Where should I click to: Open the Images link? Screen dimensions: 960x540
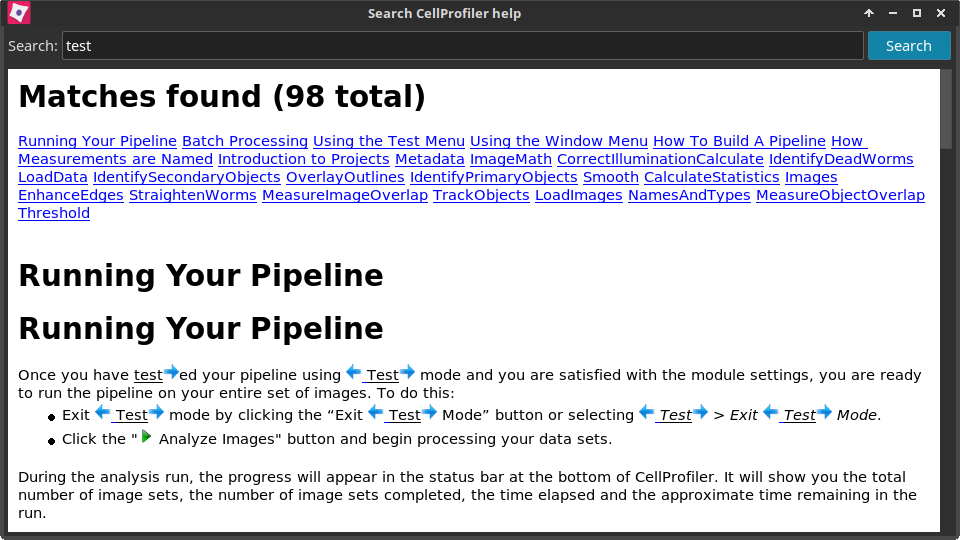pos(811,177)
